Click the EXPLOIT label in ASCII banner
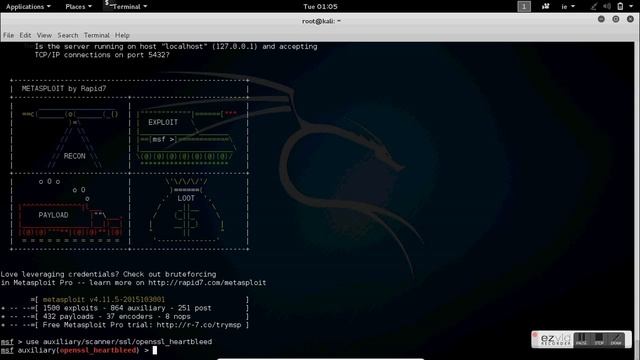The image size is (640, 360). pos(163,122)
